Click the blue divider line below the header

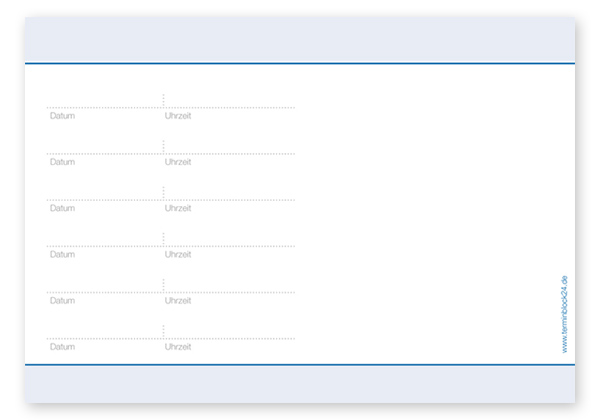pos(300,64)
